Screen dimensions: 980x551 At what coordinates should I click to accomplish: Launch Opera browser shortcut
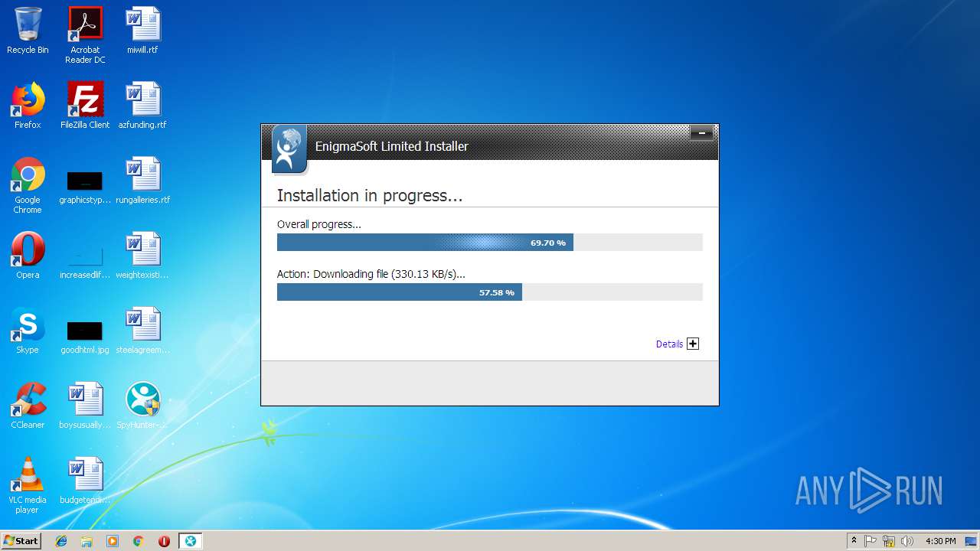[28, 256]
